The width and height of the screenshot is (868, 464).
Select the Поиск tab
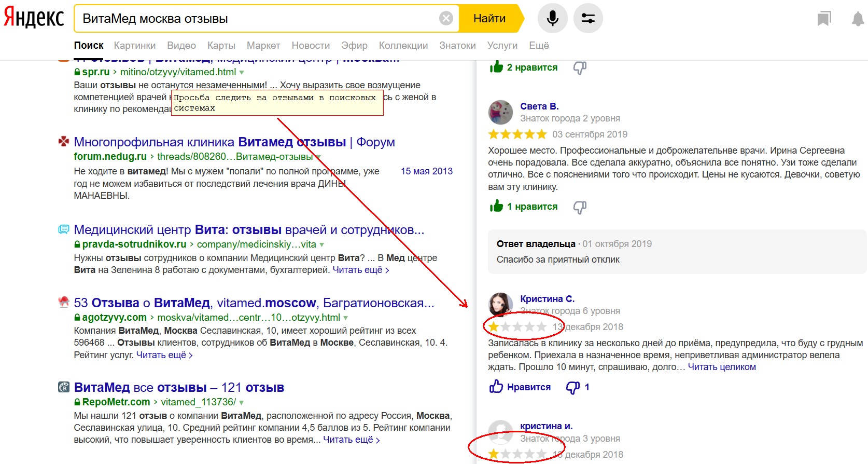(89, 46)
